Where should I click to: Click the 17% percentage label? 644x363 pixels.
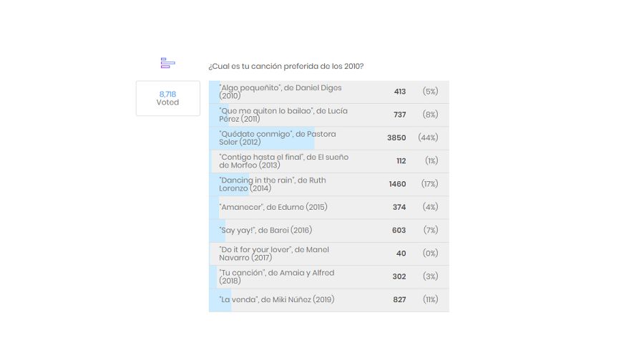pyautogui.click(x=429, y=184)
